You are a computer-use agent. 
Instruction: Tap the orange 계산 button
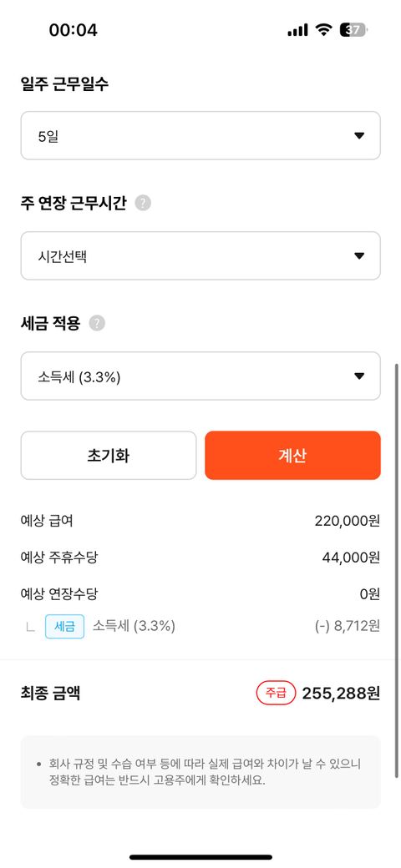[x=292, y=456]
